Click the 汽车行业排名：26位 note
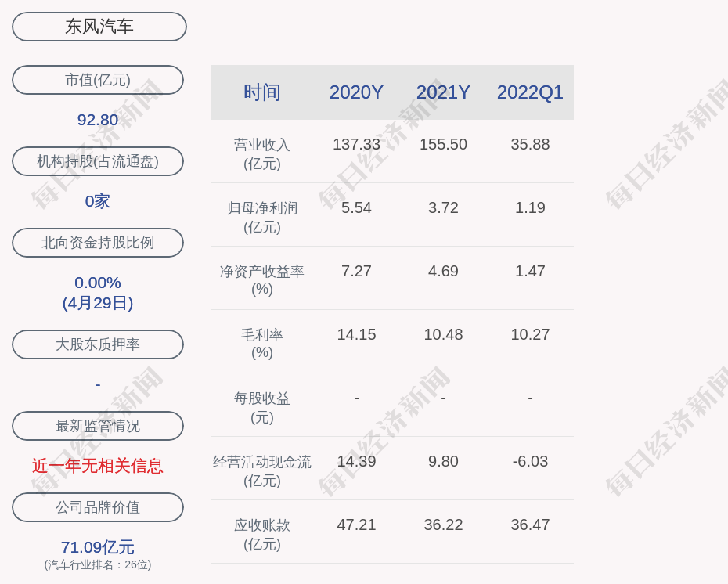 coord(98,564)
